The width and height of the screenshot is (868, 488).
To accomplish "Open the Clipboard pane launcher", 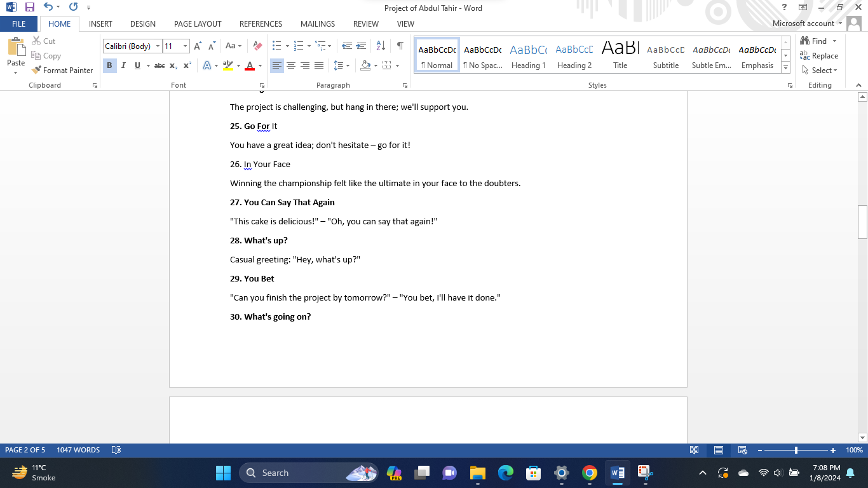I will point(95,85).
